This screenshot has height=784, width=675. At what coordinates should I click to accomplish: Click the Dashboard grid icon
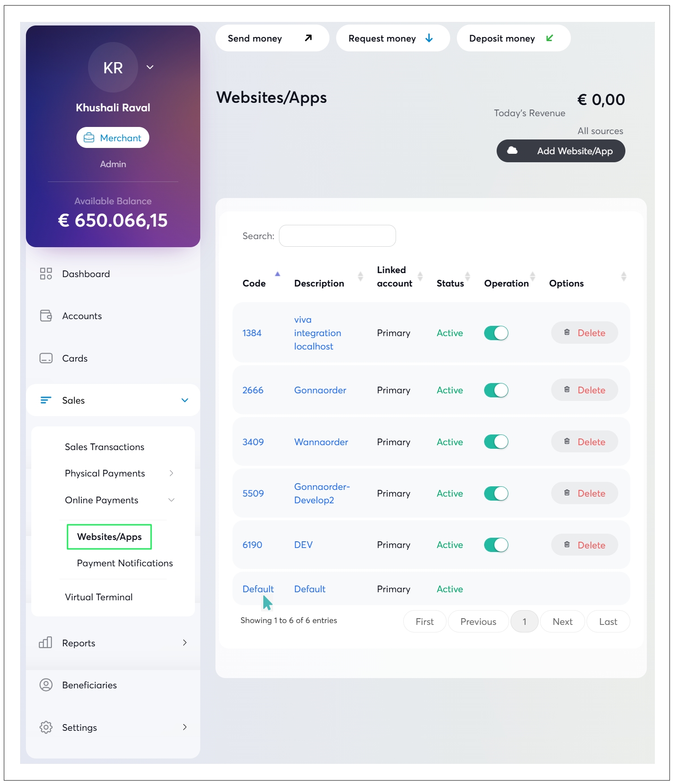[46, 274]
